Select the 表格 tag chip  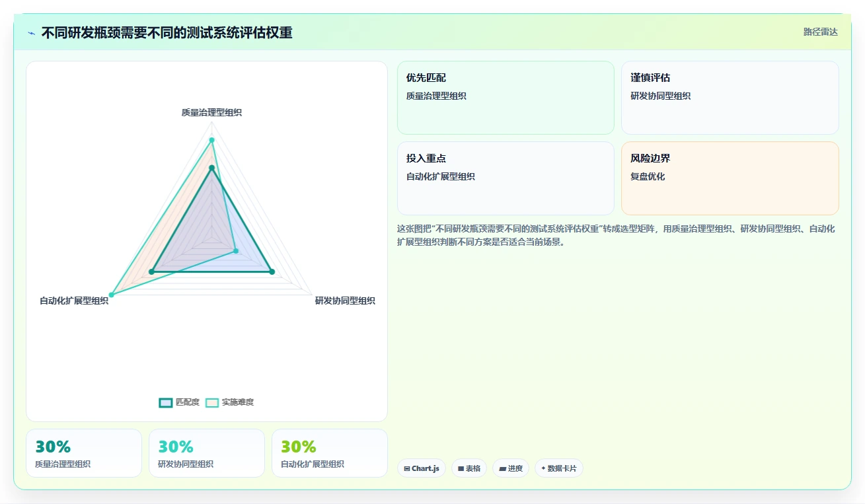coord(469,468)
